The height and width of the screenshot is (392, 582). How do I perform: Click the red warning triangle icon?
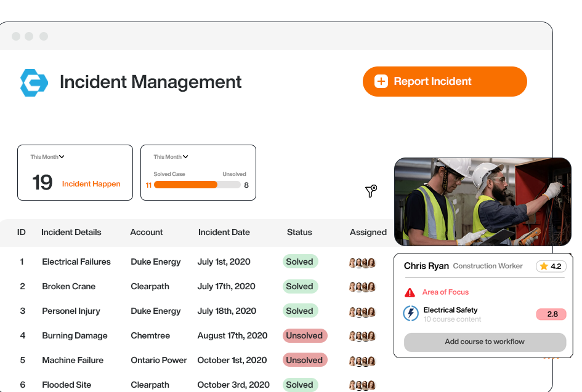coord(410,292)
